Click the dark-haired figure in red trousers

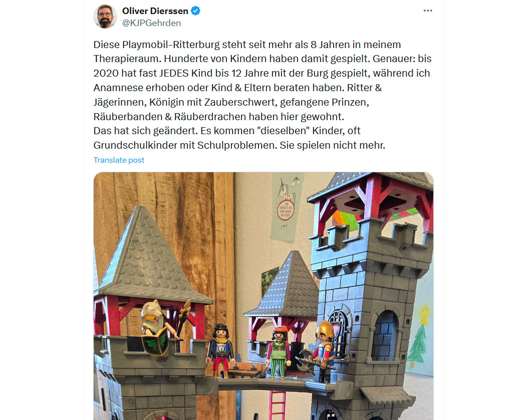(x=221, y=349)
